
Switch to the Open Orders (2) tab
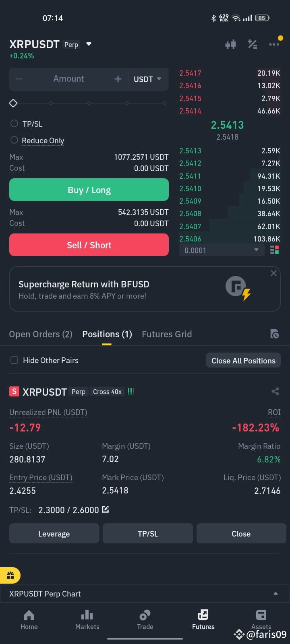(41, 334)
